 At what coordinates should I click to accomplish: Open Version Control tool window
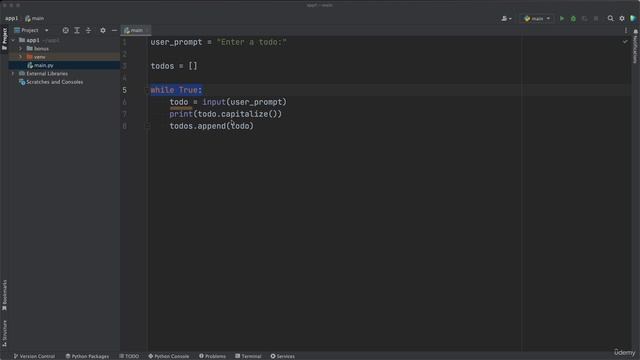click(x=34, y=356)
